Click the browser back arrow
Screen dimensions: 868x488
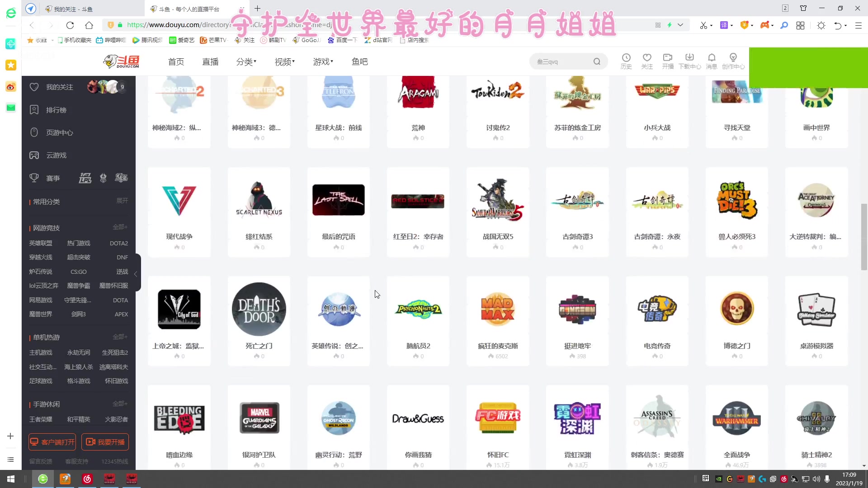(32, 25)
